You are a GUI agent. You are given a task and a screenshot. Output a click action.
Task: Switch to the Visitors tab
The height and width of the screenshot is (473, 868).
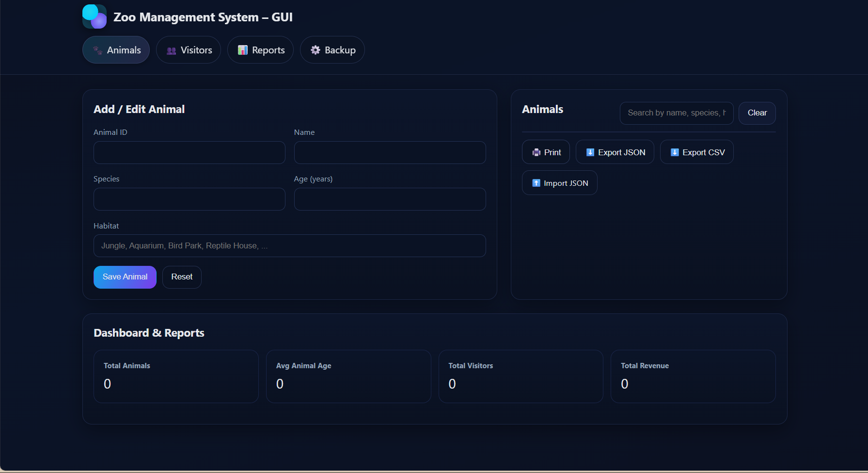189,50
